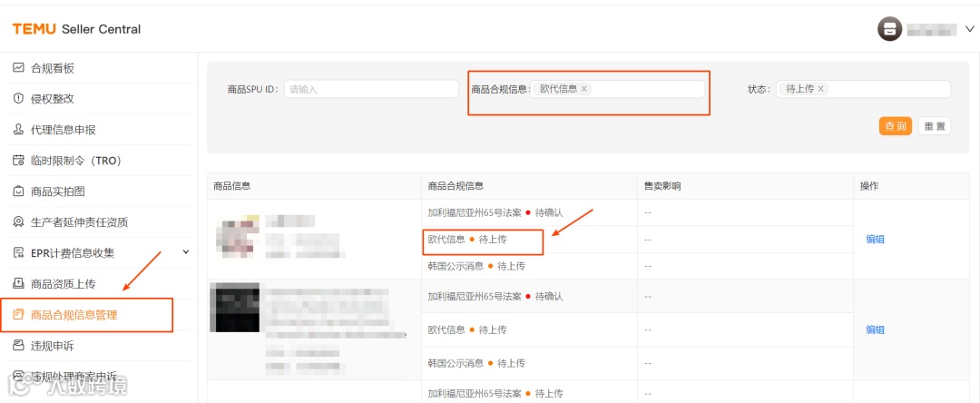The image size is (980, 403).
Task: Click 加利福尼亚州65号法案 待上传 in third product
Action: [x=495, y=394]
